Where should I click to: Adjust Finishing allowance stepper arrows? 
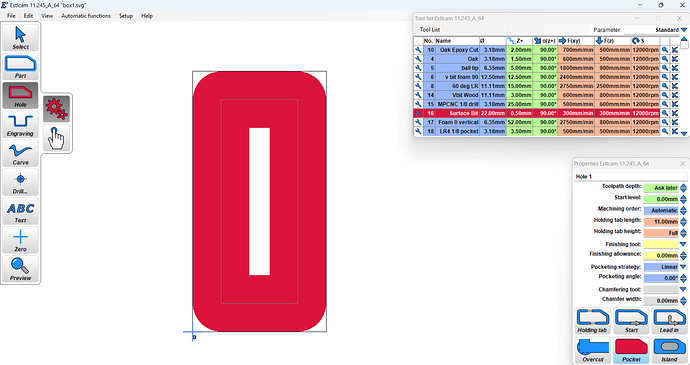coord(683,255)
